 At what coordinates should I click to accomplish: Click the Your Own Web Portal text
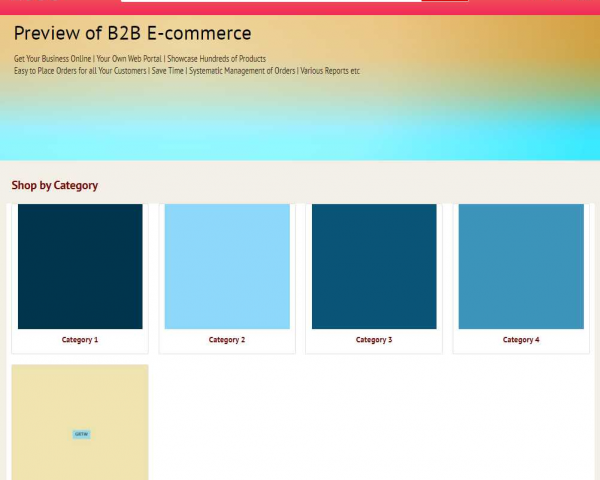click(x=130, y=59)
